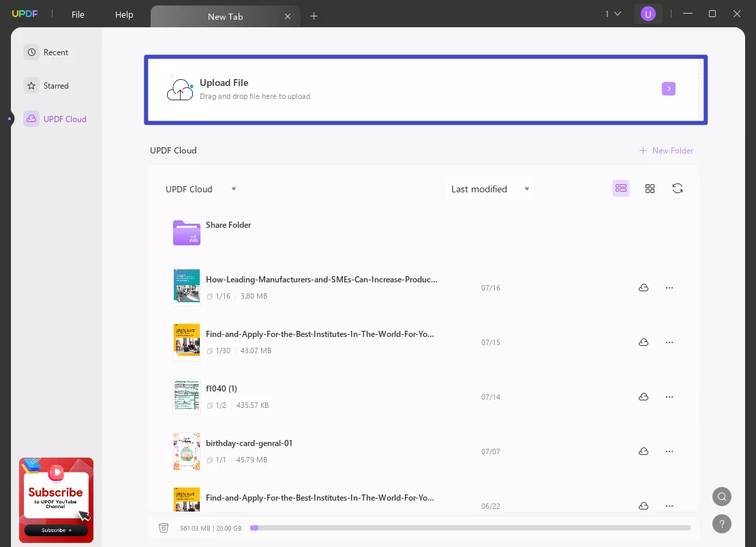Open the 07/15 Find-and-Apply thumbnail
Screen dimensions: 756x547
[187, 342]
